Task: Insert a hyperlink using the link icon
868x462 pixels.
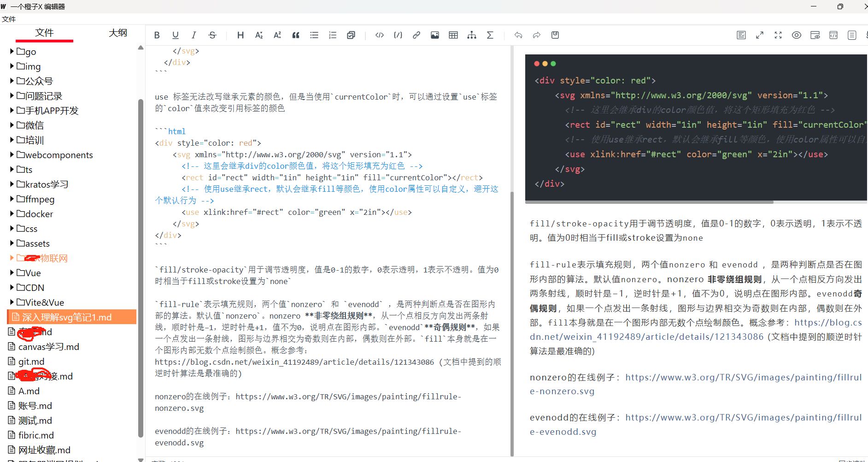Action: [416, 35]
